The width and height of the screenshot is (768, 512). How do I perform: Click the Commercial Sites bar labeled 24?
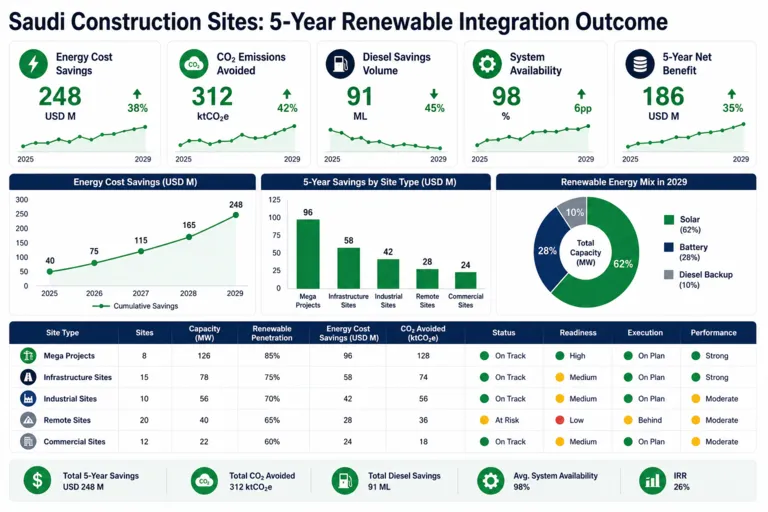(x=465, y=280)
